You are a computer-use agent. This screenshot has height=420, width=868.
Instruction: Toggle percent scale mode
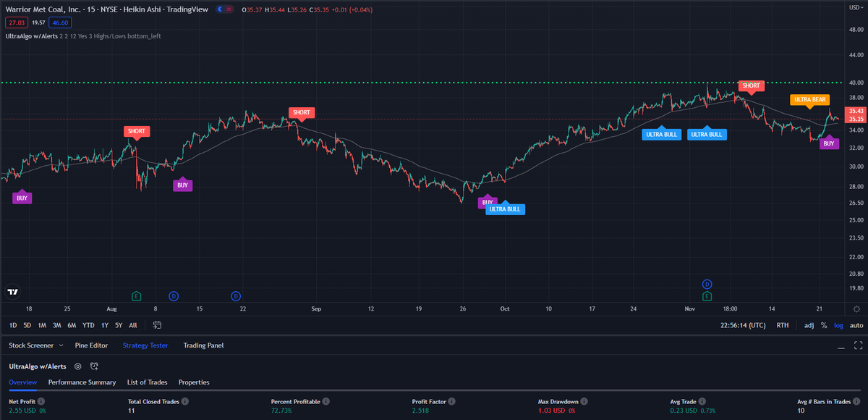(824, 326)
